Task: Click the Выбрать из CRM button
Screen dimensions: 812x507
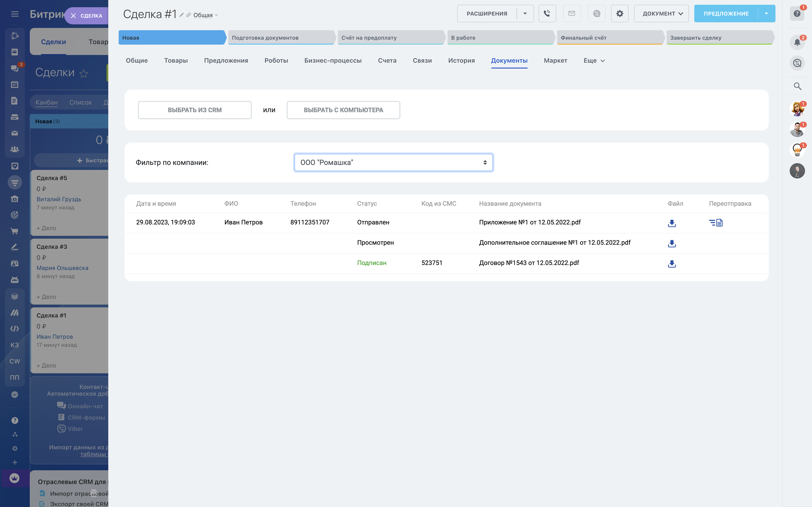Action: [x=195, y=110]
